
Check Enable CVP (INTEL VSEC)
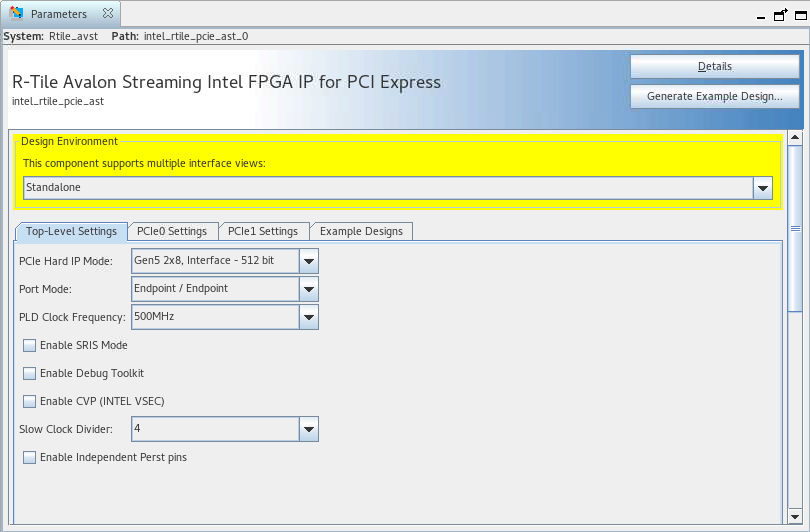pyautogui.click(x=30, y=402)
